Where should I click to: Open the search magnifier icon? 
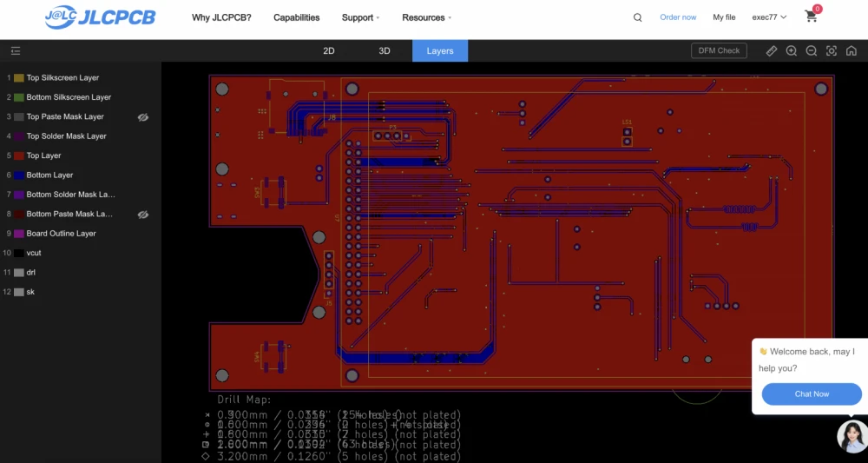tap(638, 17)
